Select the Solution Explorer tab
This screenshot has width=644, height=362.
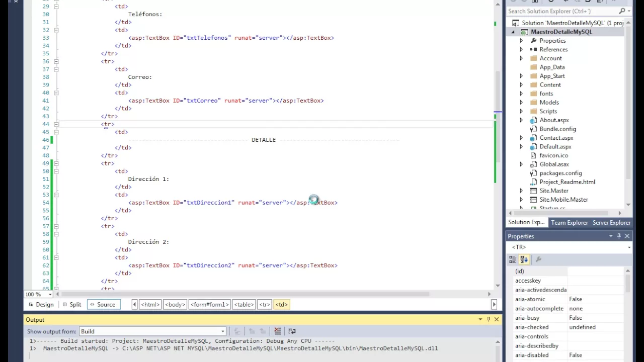point(526,222)
